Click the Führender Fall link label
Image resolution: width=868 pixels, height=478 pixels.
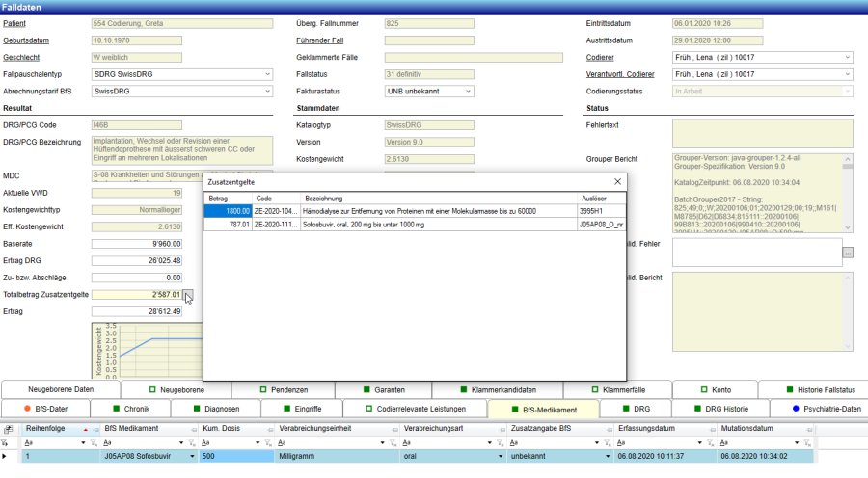click(x=320, y=40)
